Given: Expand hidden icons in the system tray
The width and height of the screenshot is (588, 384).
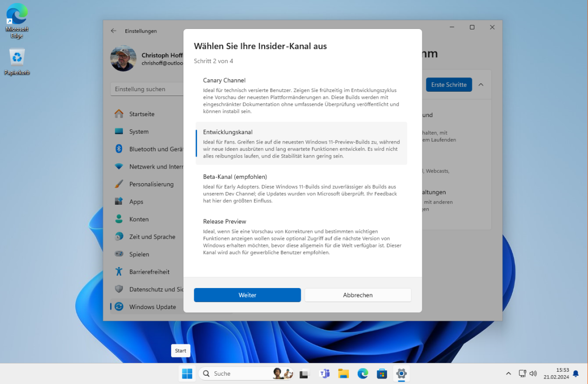Looking at the screenshot, I should [x=508, y=373].
